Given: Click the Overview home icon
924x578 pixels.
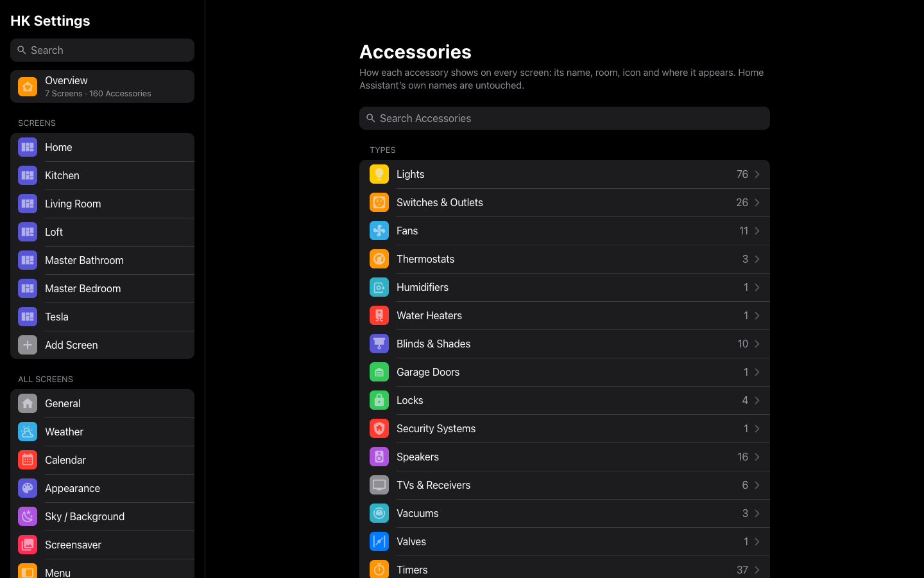Looking at the screenshot, I should pyautogui.click(x=28, y=86).
